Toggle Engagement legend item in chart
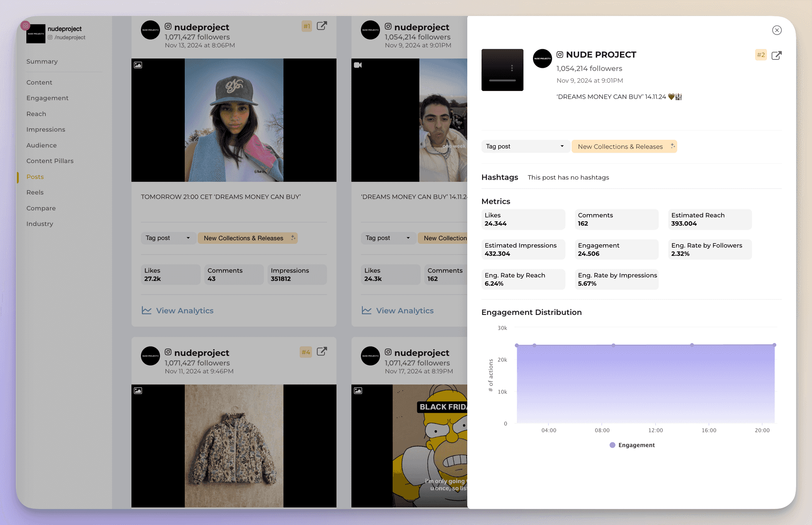The height and width of the screenshot is (525, 812). (632, 445)
